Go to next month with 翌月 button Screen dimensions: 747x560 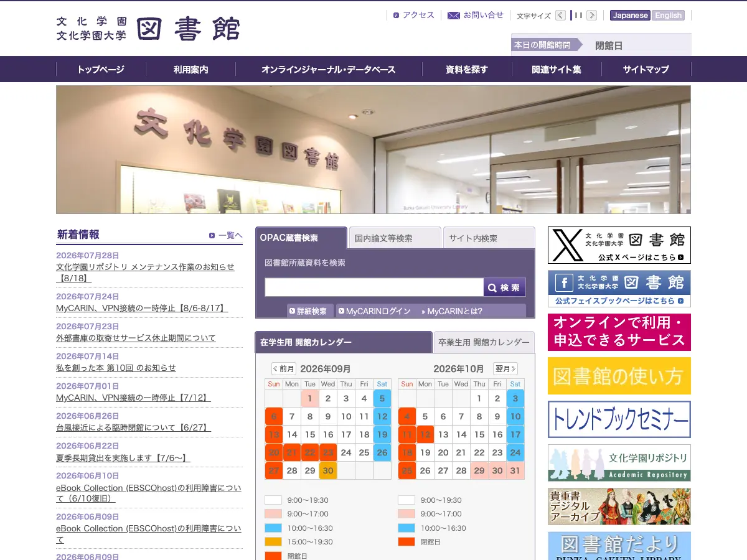505,369
